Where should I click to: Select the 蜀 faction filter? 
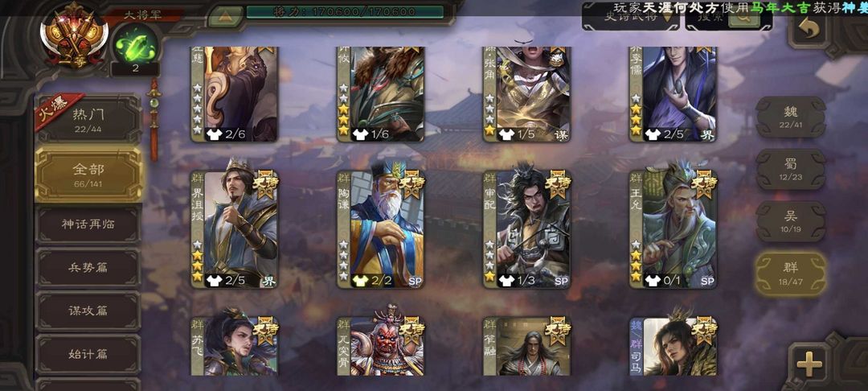pos(791,169)
